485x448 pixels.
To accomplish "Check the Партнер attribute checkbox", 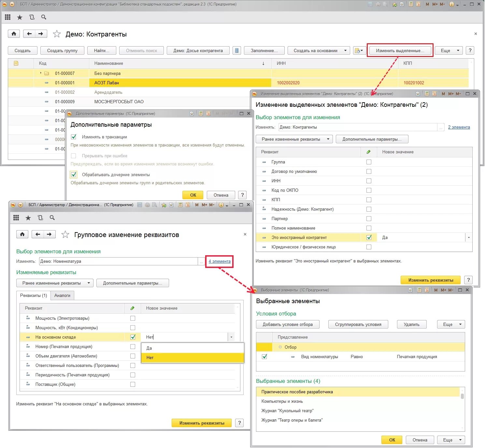I will (369, 218).
